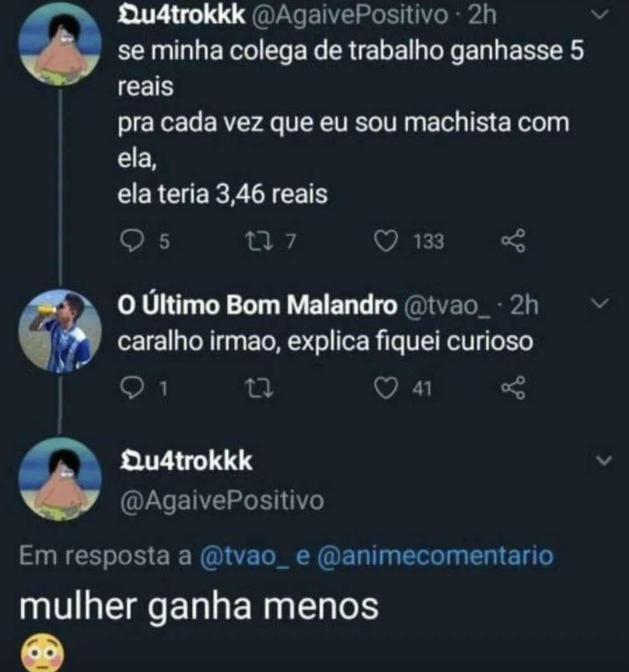Click Qu4trokkk's avatar in the bottom reply
Viewport: 629px width, 672px height.
[60, 480]
